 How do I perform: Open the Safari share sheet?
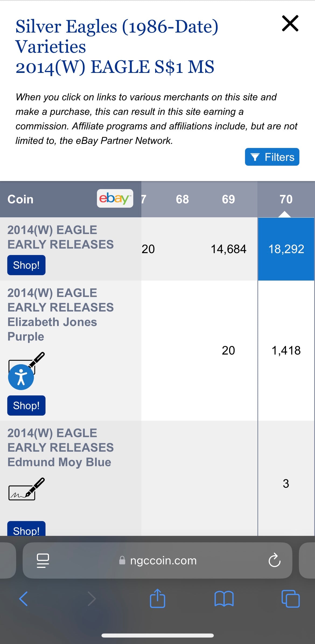pos(157,599)
